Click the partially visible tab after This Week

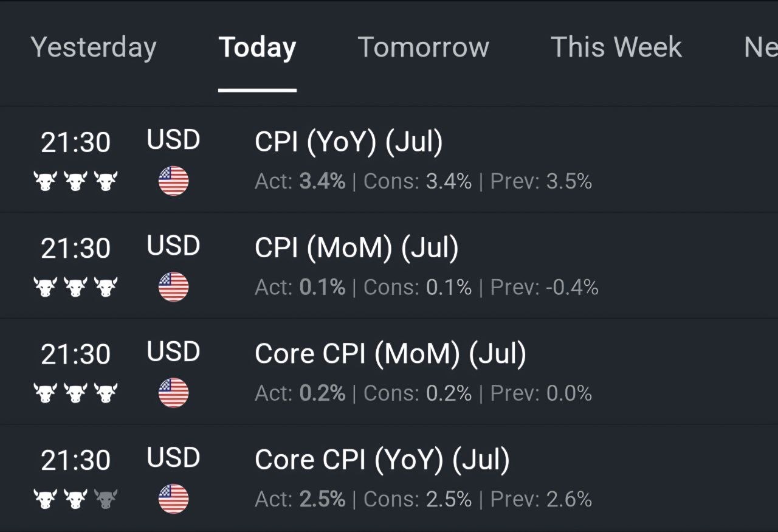pos(761,47)
